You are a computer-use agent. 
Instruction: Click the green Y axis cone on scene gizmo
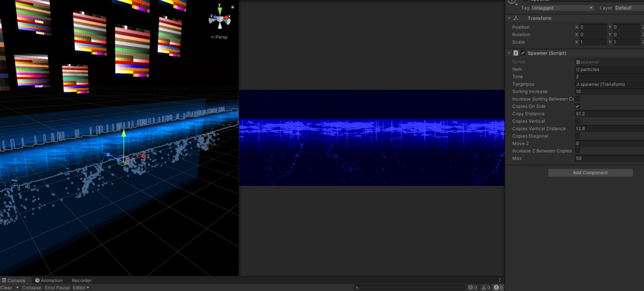[219, 11]
